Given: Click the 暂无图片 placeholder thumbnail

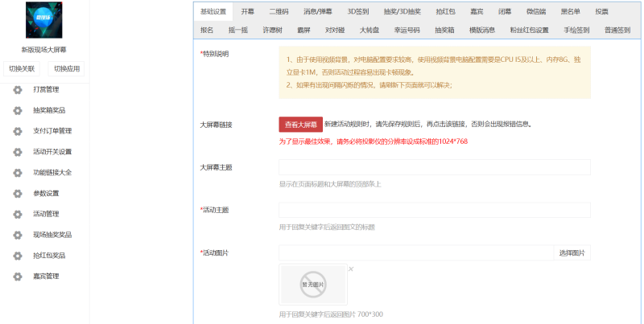Looking at the screenshot, I should tap(313, 285).
